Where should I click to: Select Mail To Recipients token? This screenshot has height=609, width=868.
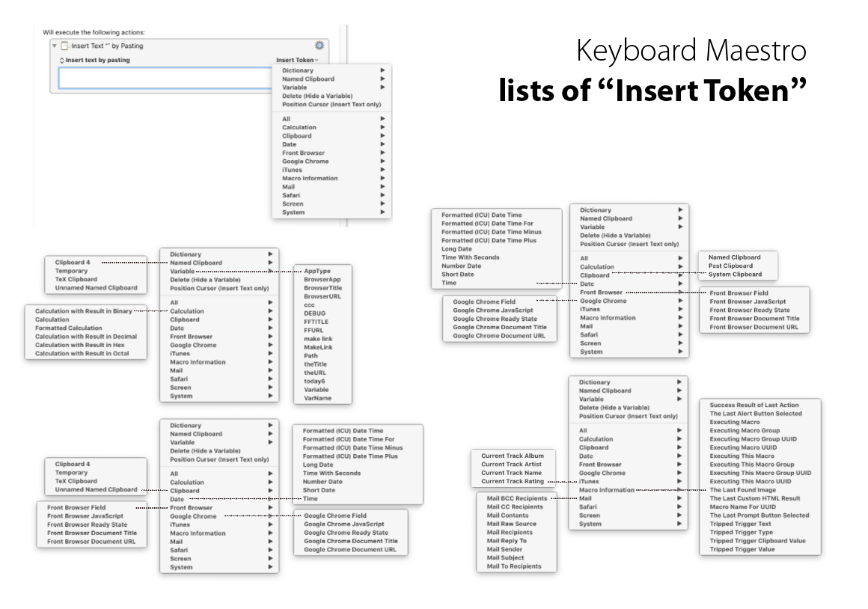tap(514, 566)
